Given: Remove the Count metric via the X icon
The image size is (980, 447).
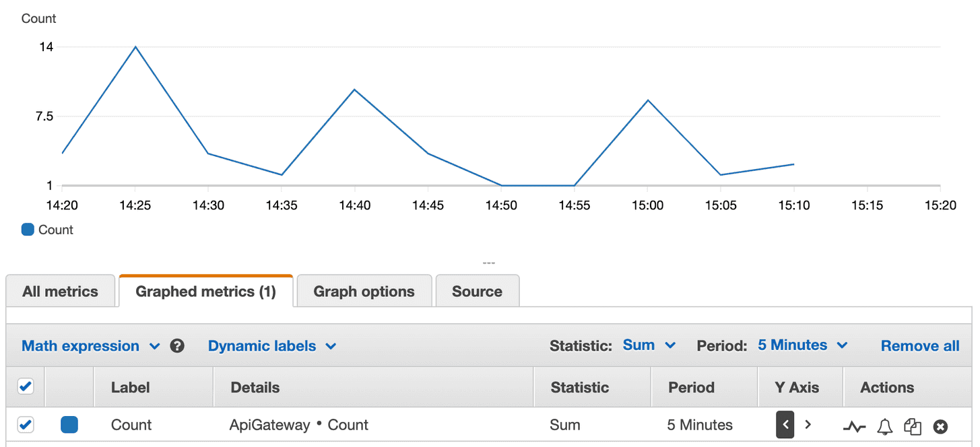Looking at the screenshot, I should (940, 425).
